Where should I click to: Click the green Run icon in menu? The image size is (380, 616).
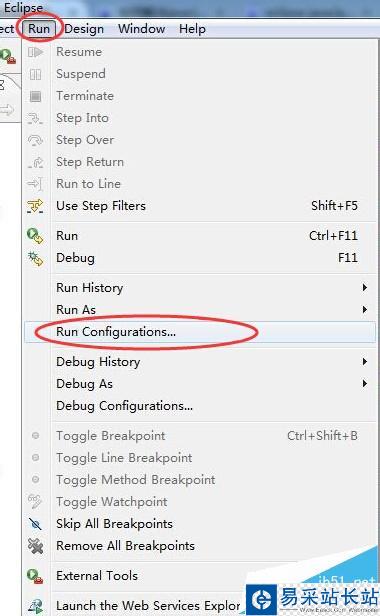pyautogui.click(x=35, y=236)
